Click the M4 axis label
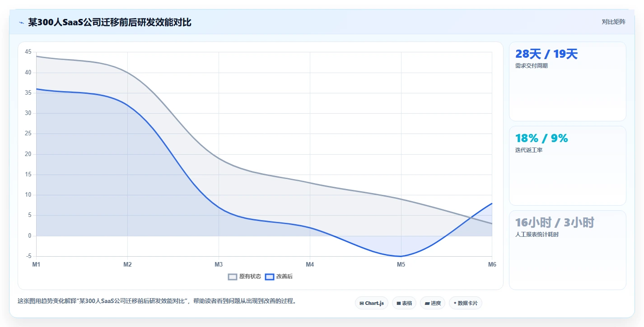 click(310, 265)
